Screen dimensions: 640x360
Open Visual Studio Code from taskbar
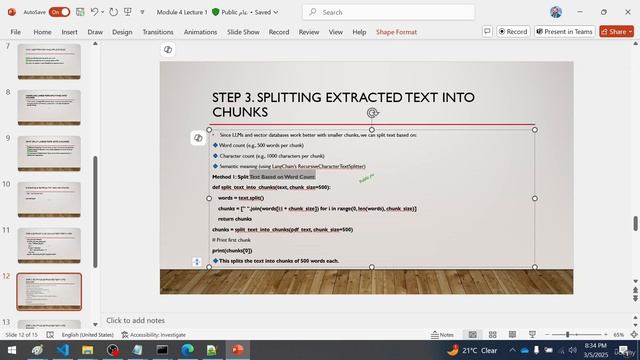63,350
